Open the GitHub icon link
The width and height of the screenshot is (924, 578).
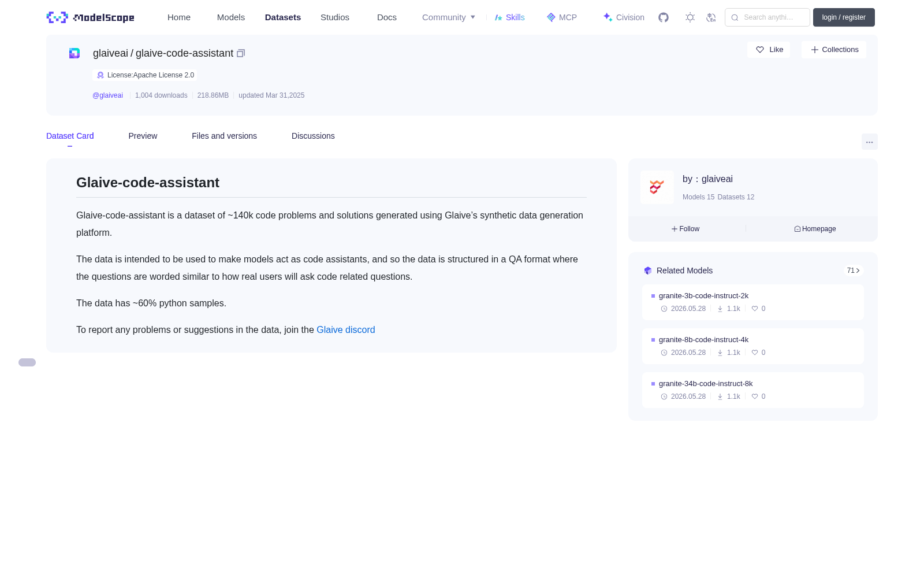(x=664, y=17)
